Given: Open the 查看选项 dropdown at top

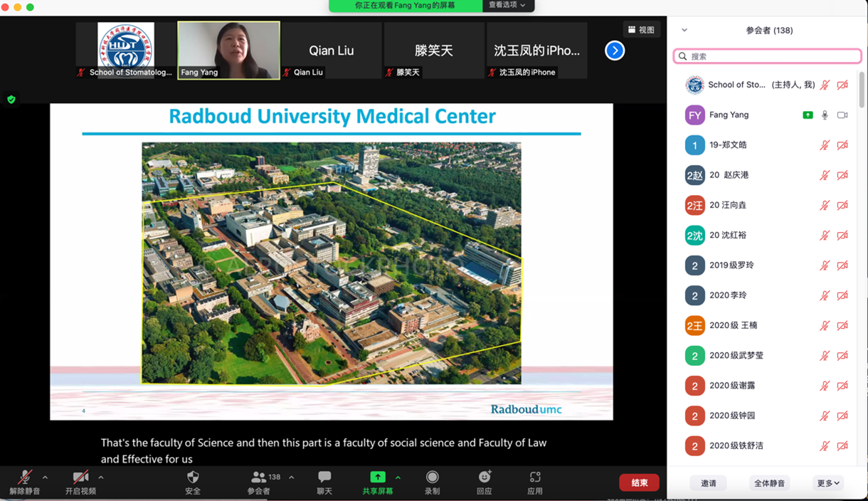Looking at the screenshot, I should [508, 5].
